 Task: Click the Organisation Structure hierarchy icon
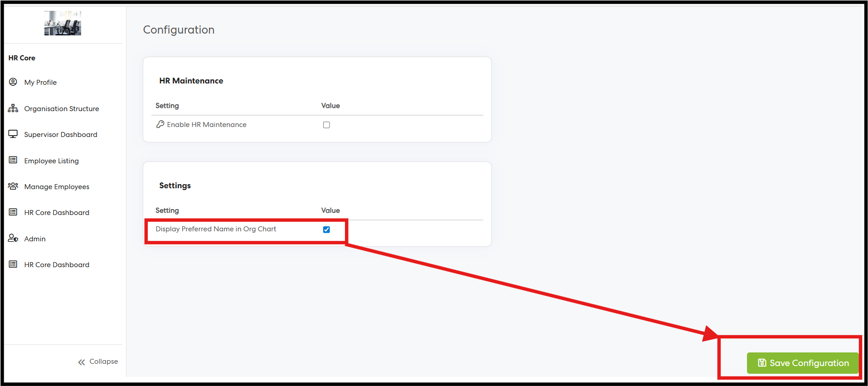pyautogui.click(x=13, y=108)
